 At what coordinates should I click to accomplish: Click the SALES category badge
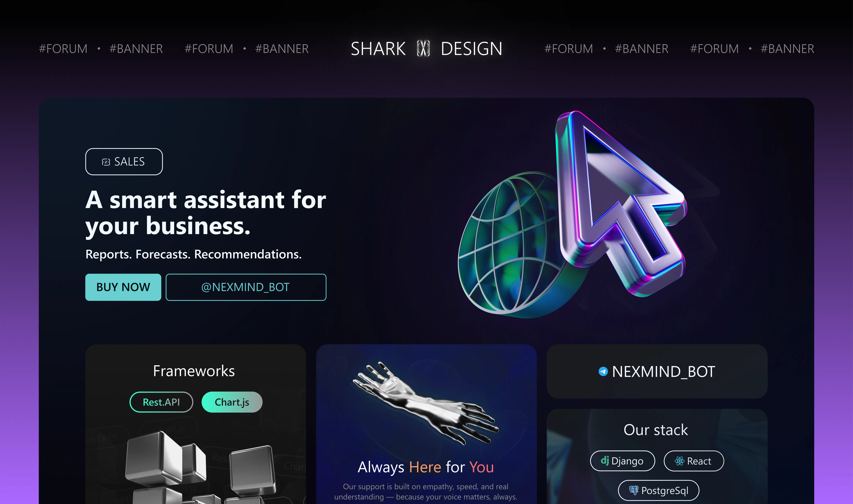(x=124, y=162)
